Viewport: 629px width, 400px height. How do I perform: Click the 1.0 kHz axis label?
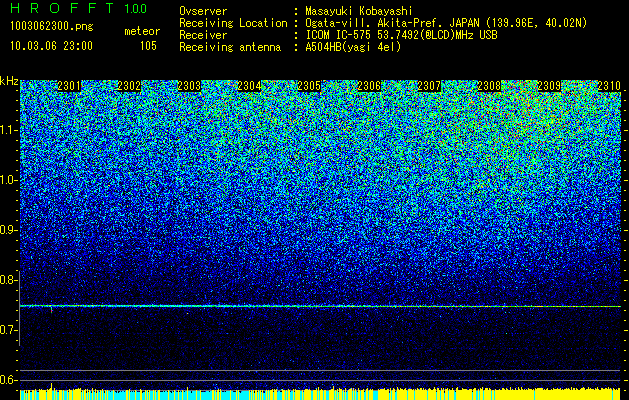(x=8, y=180)
